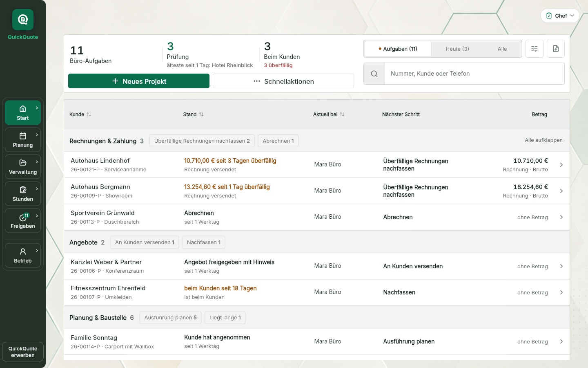Sort the table by Aktuell bei column
The width and height of the screenshot is (588, 368).
(x=329, y=114)
